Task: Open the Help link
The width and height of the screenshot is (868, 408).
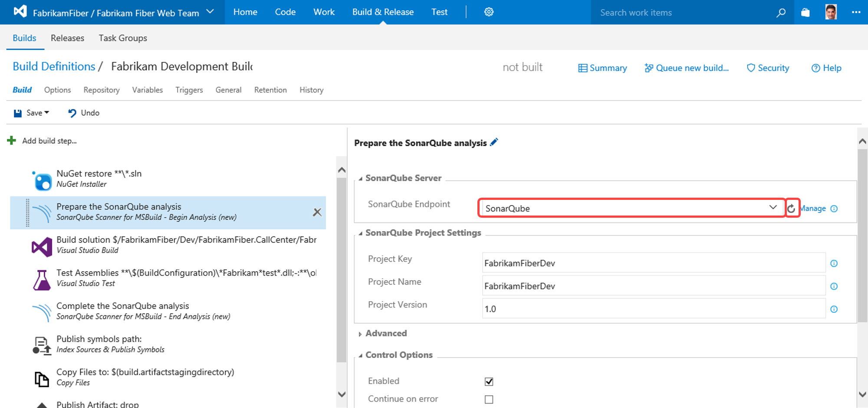Action: click(826, 68)
